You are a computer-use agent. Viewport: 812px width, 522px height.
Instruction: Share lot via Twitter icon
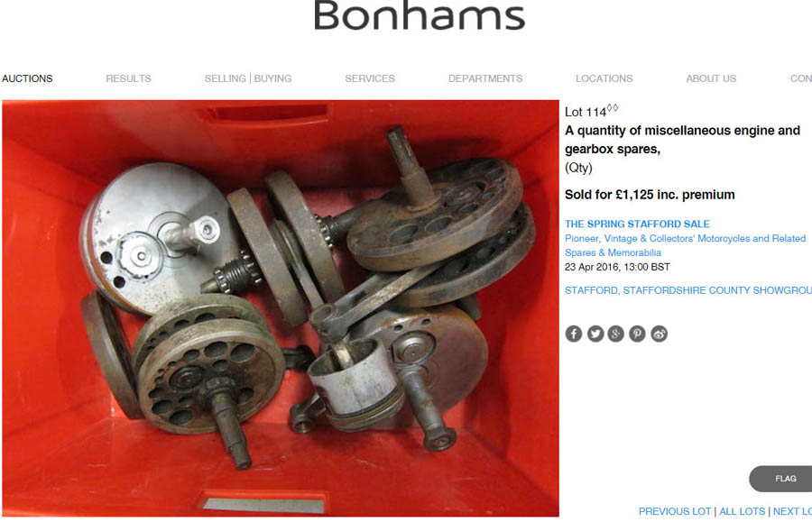coord(595,334)
